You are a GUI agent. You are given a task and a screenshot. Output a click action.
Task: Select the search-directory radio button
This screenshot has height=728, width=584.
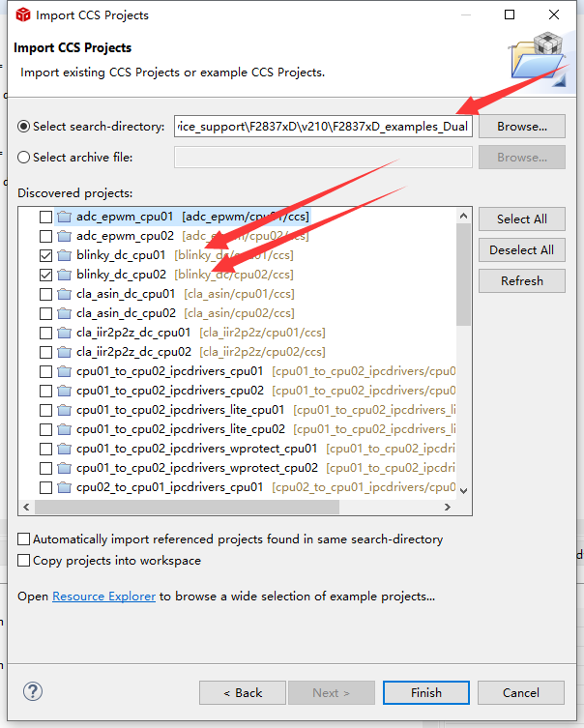click(23, 127)
